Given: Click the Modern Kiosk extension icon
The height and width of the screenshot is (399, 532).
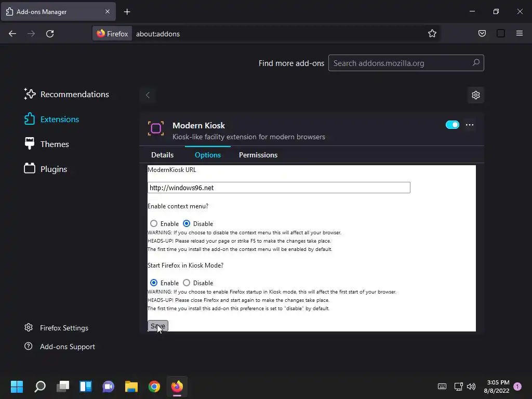Looking at the screenshot, I should 156,129.
